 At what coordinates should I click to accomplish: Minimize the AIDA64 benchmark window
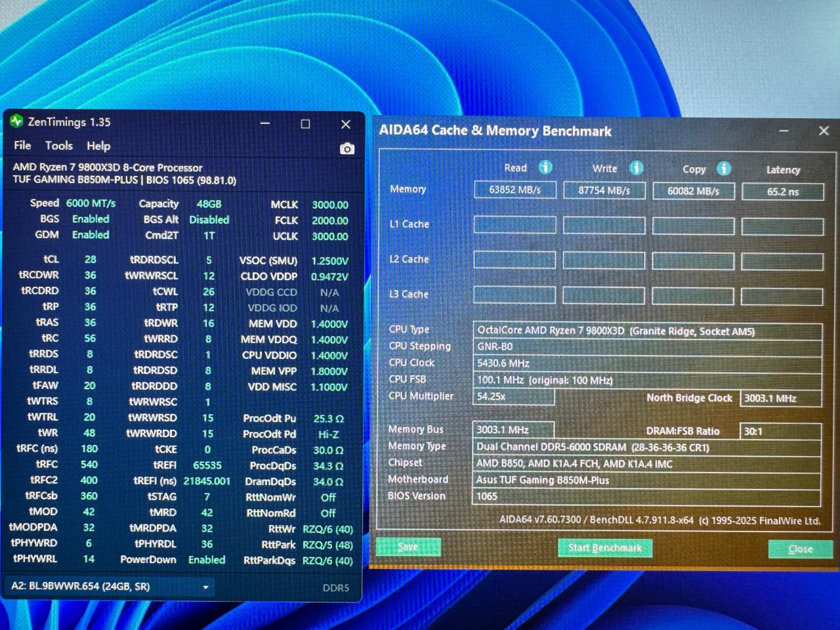784,131
